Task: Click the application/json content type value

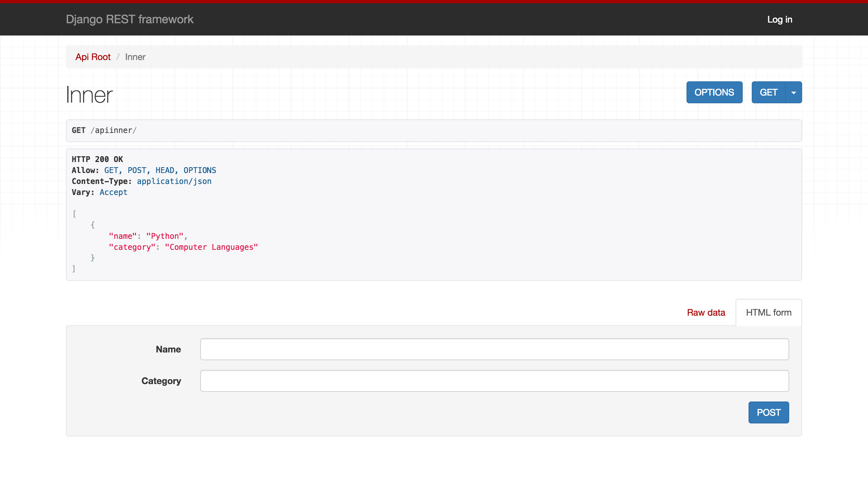Action: pyautogui.click(x=174, y=181)
